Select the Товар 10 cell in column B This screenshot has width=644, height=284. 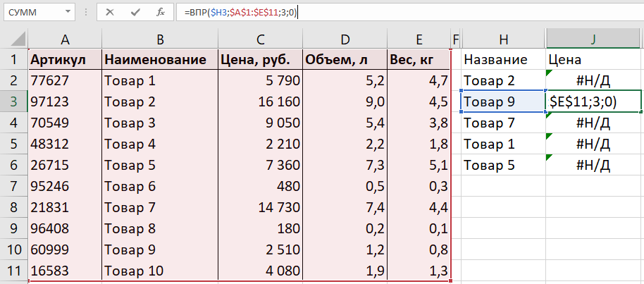[160, 271]
